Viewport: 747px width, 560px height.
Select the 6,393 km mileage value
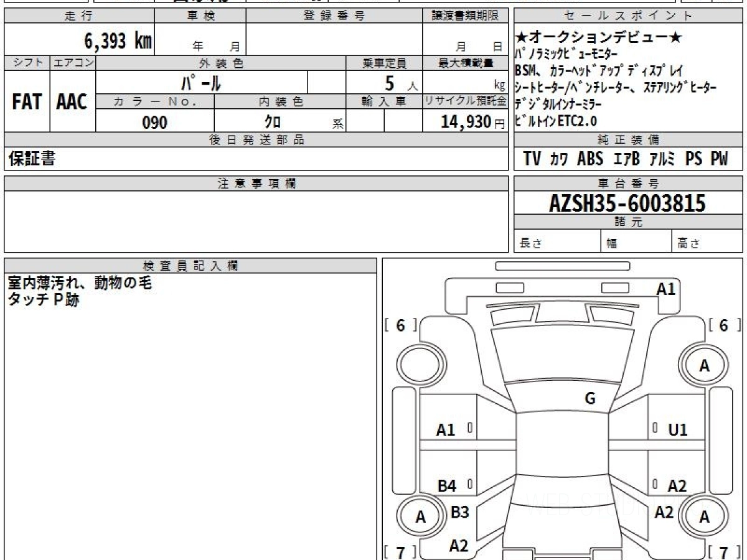click(118, 41)
